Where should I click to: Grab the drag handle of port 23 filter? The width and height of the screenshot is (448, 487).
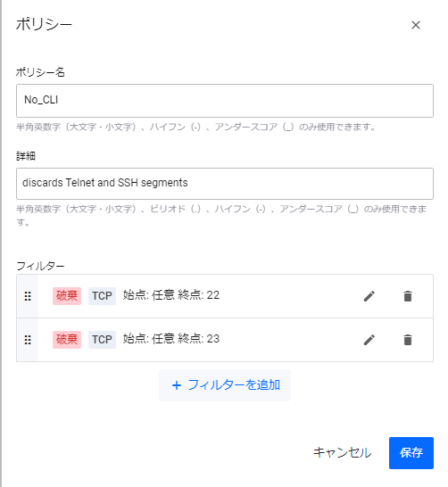[x=28, y=340]
